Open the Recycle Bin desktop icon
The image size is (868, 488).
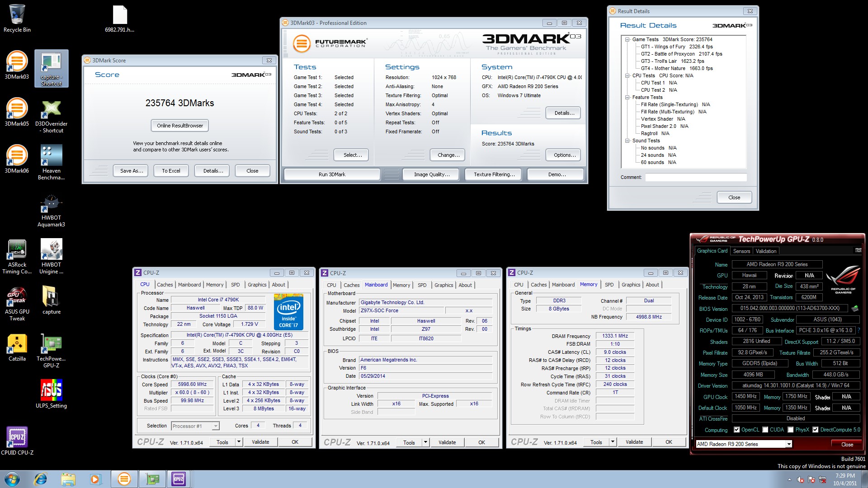tap(17, 18)
